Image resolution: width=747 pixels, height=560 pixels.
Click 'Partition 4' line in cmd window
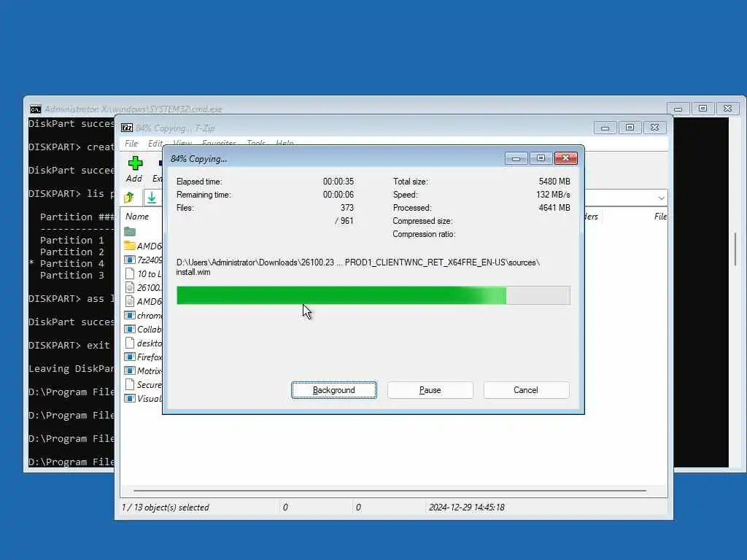72,263
